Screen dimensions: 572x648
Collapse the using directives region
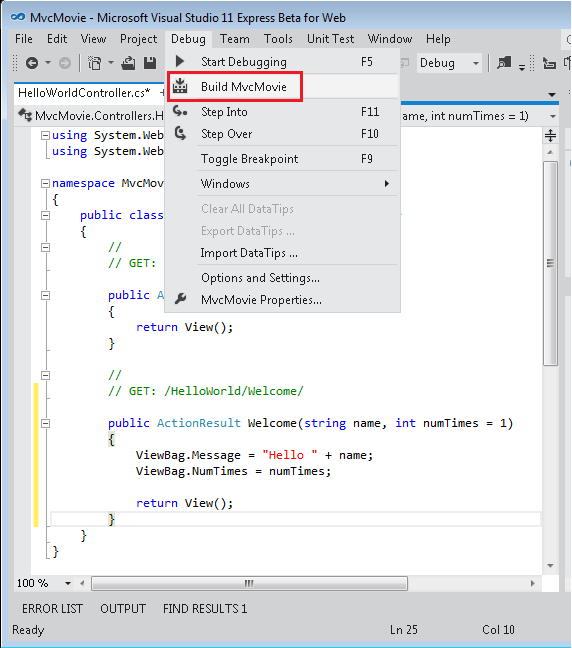coord(45,135)
